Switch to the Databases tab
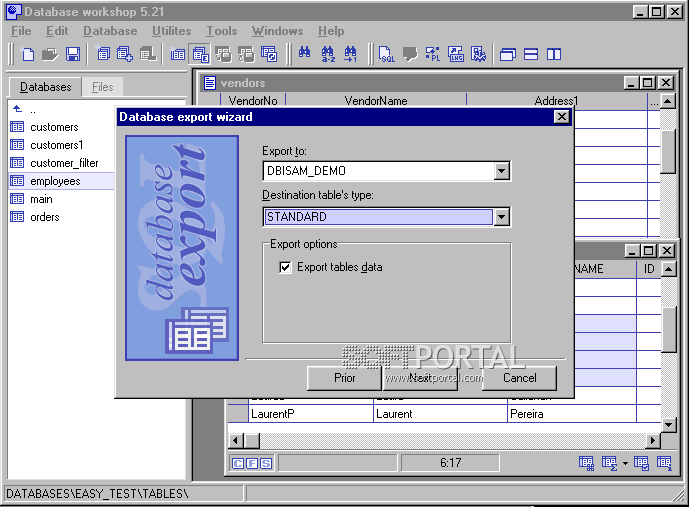This screenshot has height=507, width=689. click(46, 87)
